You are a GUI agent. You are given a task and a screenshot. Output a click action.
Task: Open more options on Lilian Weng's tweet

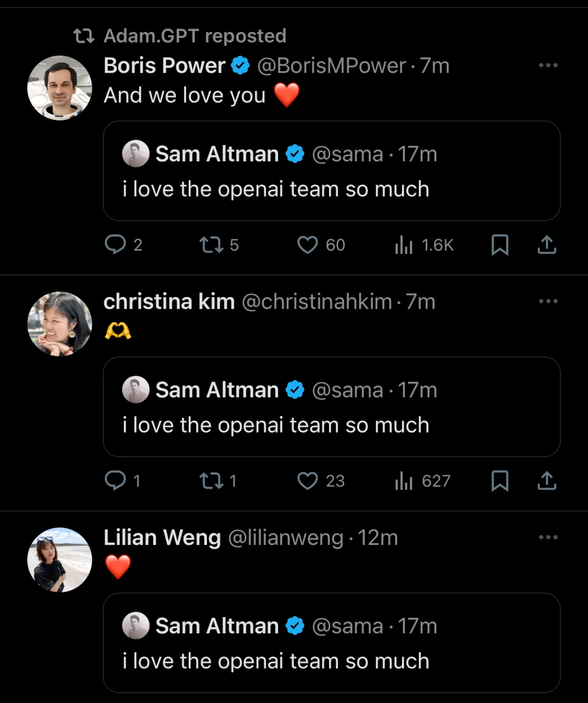point(548,538)
